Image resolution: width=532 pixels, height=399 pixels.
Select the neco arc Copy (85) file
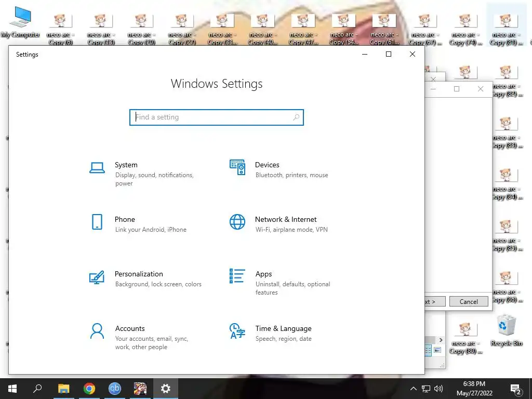click(507, 235)
